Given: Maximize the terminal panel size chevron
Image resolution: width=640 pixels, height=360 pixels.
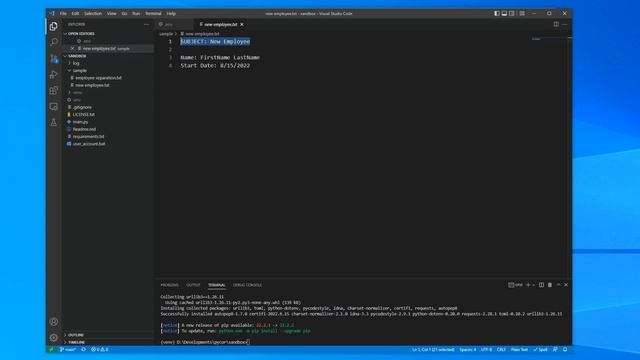Looking at the screenshot, I should (x=558, y=285).
